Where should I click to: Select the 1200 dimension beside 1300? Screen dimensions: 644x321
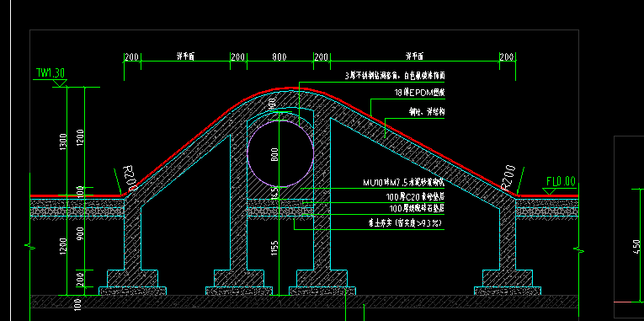pyautogui.click(x=81, y=137)
